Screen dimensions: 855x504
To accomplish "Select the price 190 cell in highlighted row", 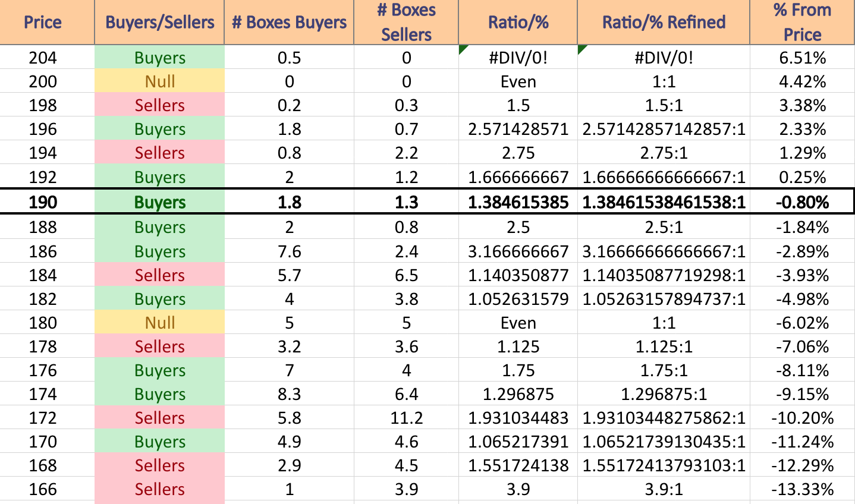I will (43, 201).
